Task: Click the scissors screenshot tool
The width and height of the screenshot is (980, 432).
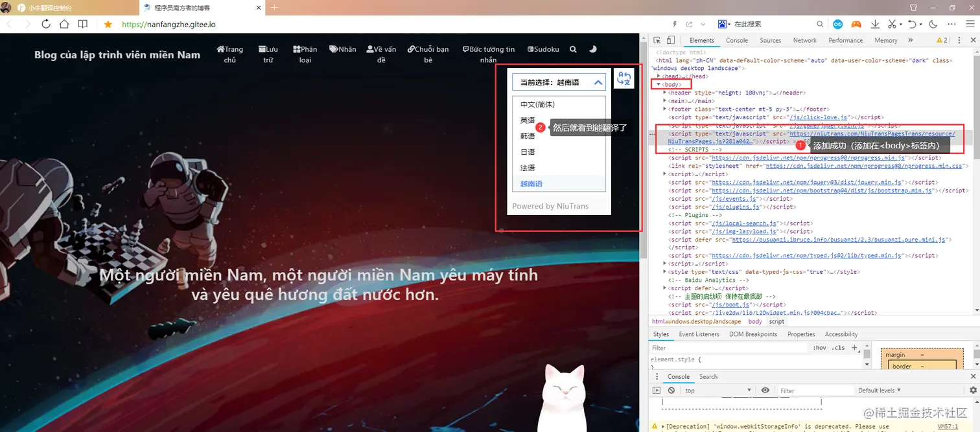Action: pos(892,24)
